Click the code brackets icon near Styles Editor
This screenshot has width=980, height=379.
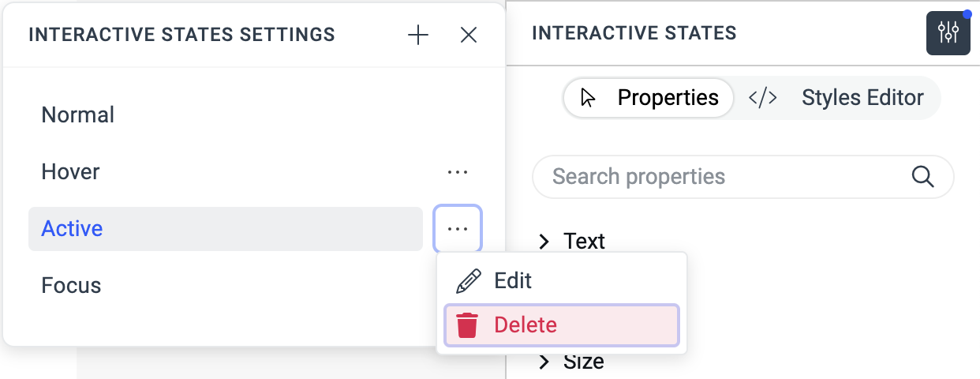[x=762, y=98]
